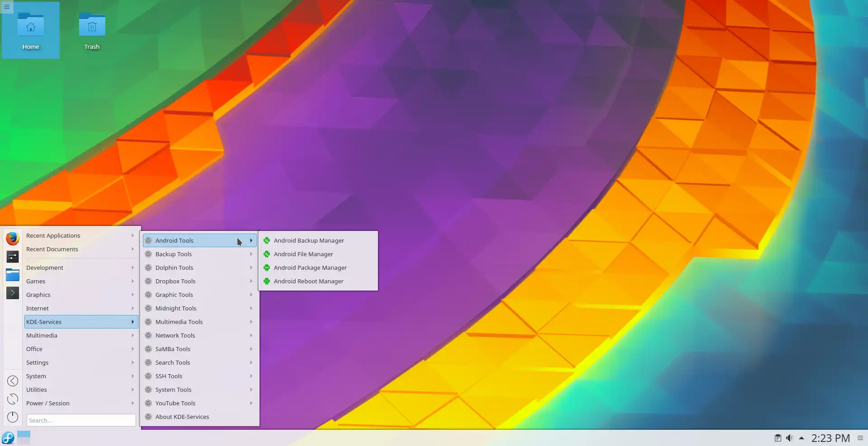Screen dimensions: 868x446
Task: Show hidden tray icons arrow
Action: point(802,438)
